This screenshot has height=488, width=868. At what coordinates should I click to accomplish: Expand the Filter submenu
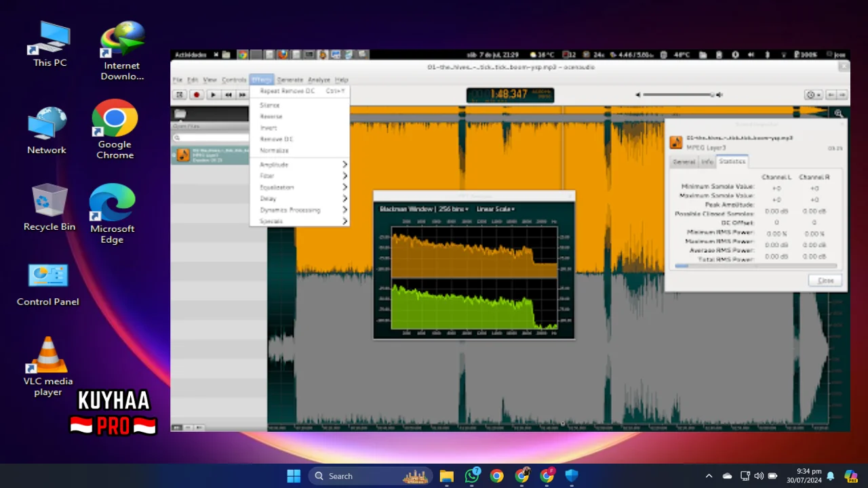coord(299,176)
